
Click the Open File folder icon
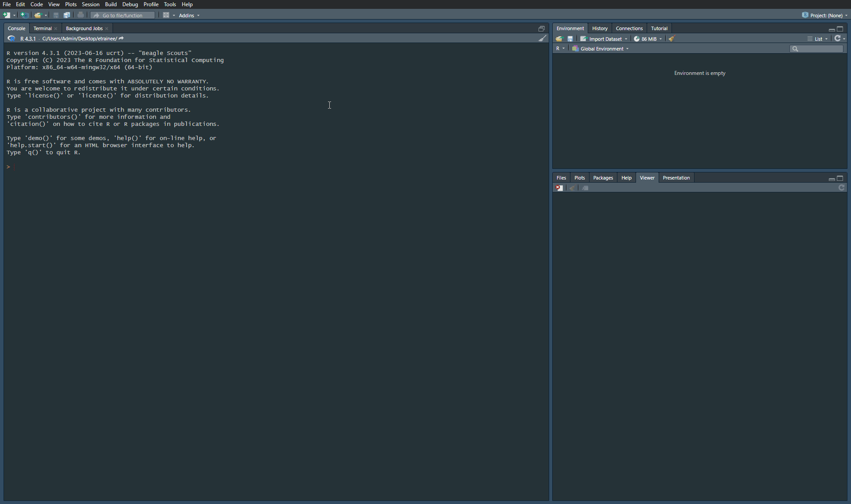click(x=38, y=15)
